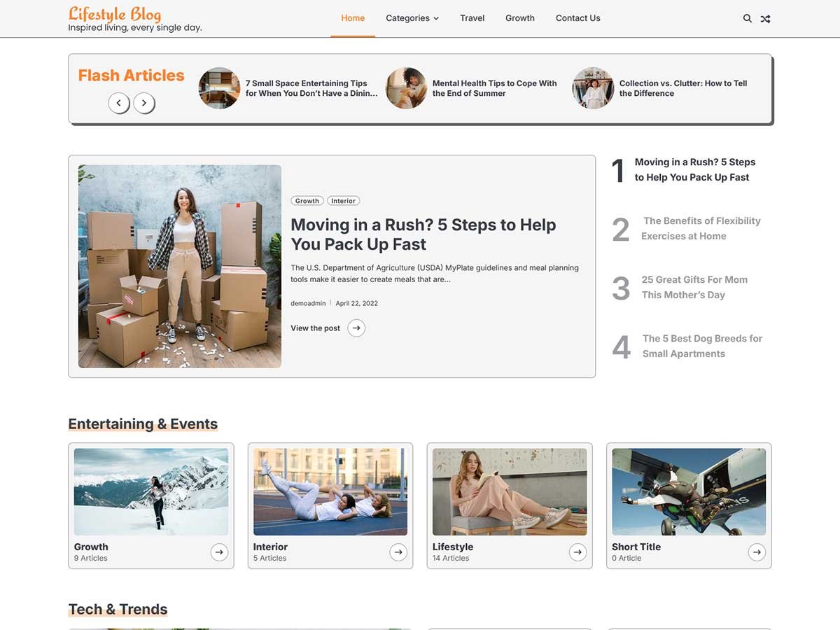
Task: Click the 'Entertaining & Events' section heading
Action: coord(143,423)
